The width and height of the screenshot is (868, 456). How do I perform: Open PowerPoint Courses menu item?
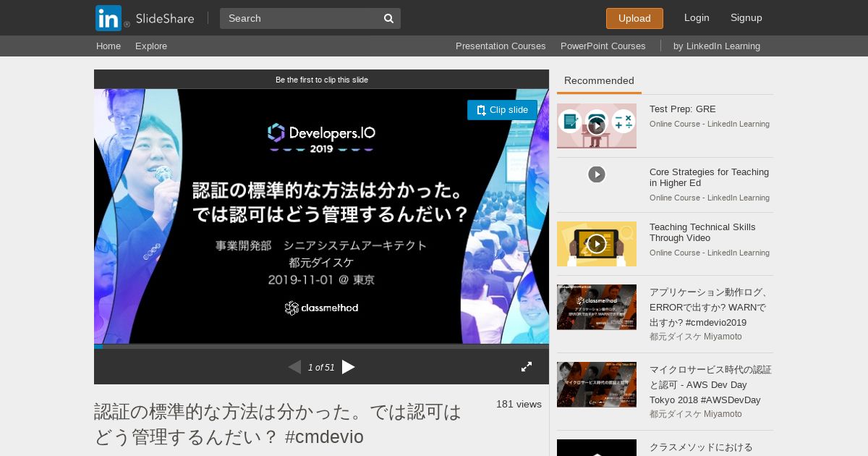click(603, 46)
